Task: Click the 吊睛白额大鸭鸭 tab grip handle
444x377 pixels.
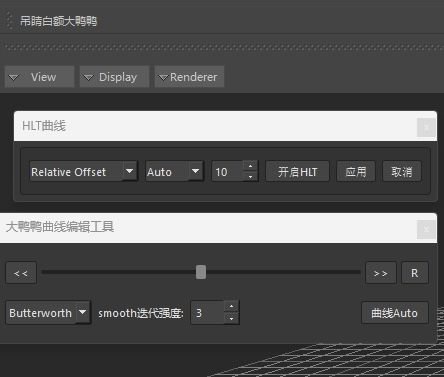Action: (9, 21)
